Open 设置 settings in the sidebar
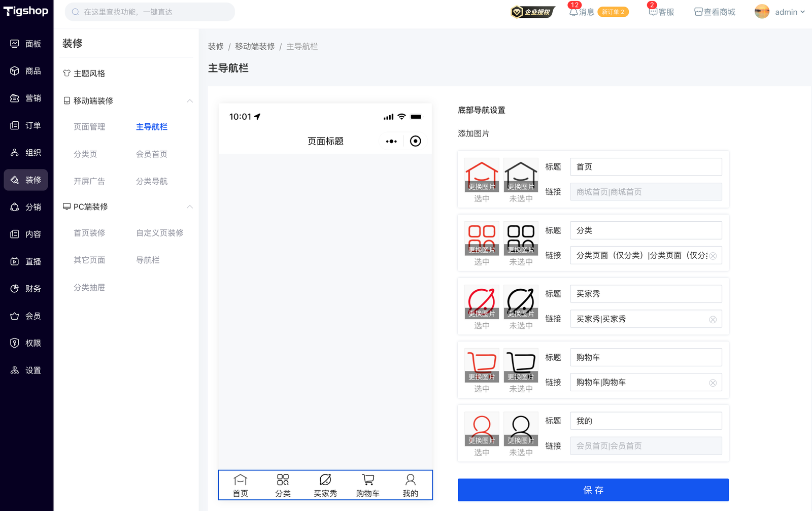The image size is (812, 511). pos(26,370)
